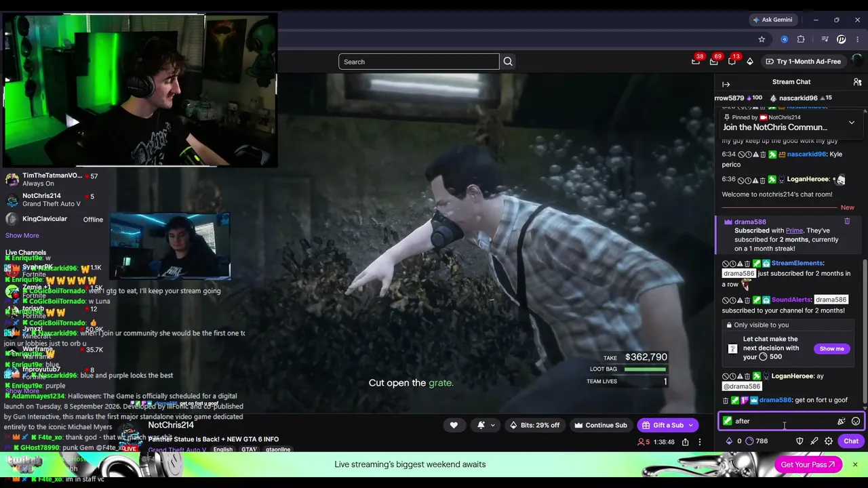This screenshot has height=488, width=868.
Task: Open KingClavicular offline channel in sidebar
Action: 54,219
